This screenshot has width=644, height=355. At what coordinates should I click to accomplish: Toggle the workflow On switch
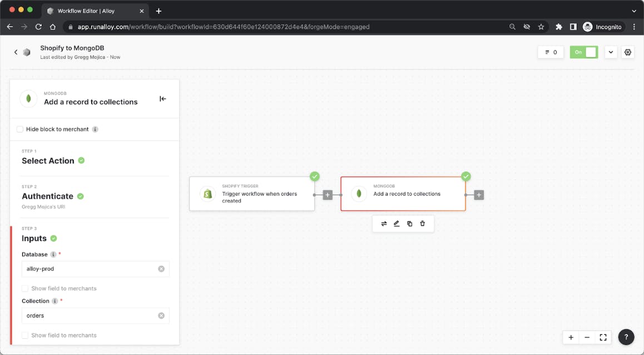click(584, 52)
